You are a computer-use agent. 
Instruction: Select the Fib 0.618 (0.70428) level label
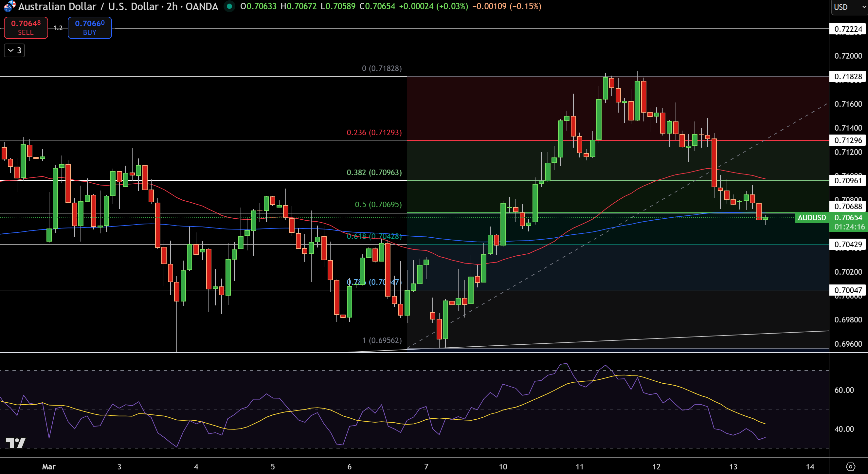pyautogui.click(x=374, y=236)
